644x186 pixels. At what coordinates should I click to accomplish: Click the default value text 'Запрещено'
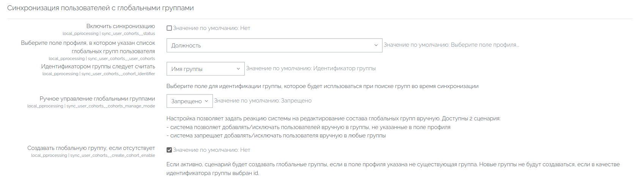(x=296, y=101)
